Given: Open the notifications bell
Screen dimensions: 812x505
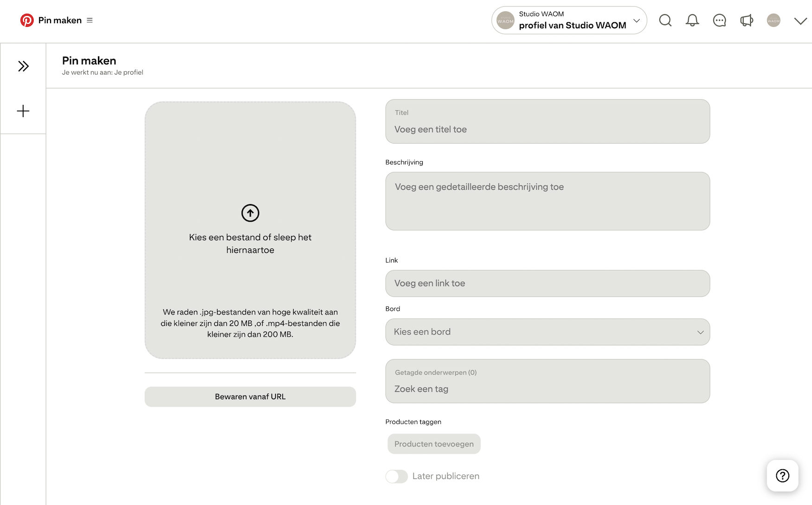Looking at the screenshot, I should click(692, 20).
